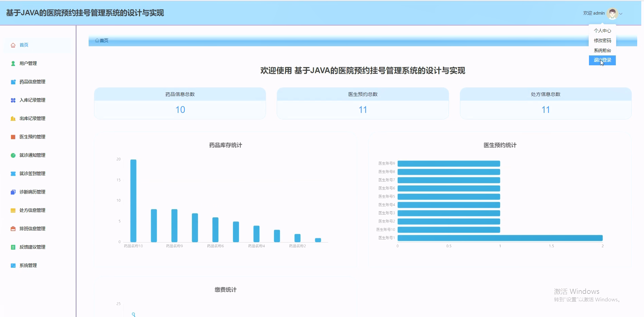Choose 修改密码 in the user menu
This screenshot has height=317, width=644.
tap(602, 40)
